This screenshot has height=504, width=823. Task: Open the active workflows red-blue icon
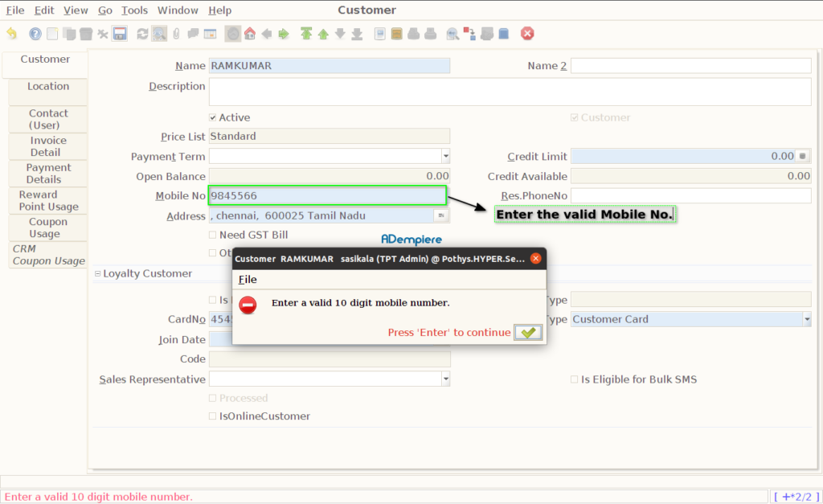click(x=469, y=34)
